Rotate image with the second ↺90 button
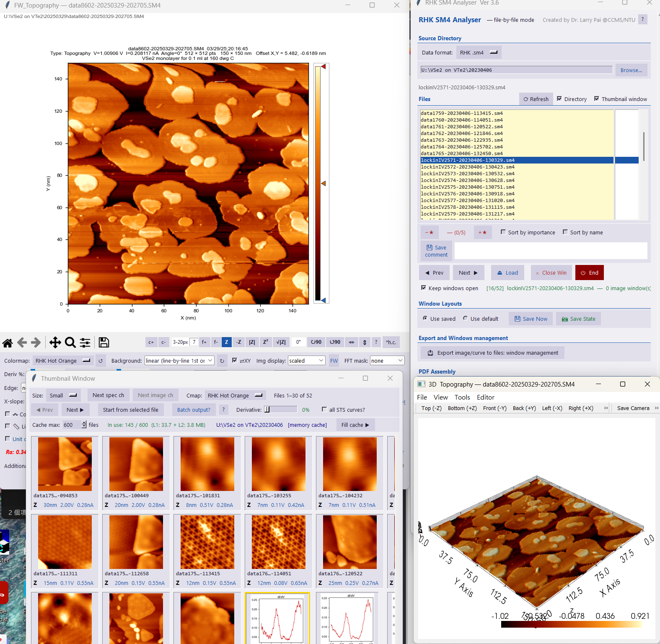The image size is (660, 644). (335, 342)
